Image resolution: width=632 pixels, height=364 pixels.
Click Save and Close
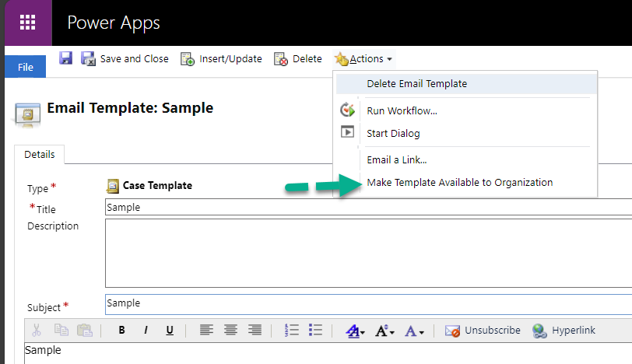(125, 59)
